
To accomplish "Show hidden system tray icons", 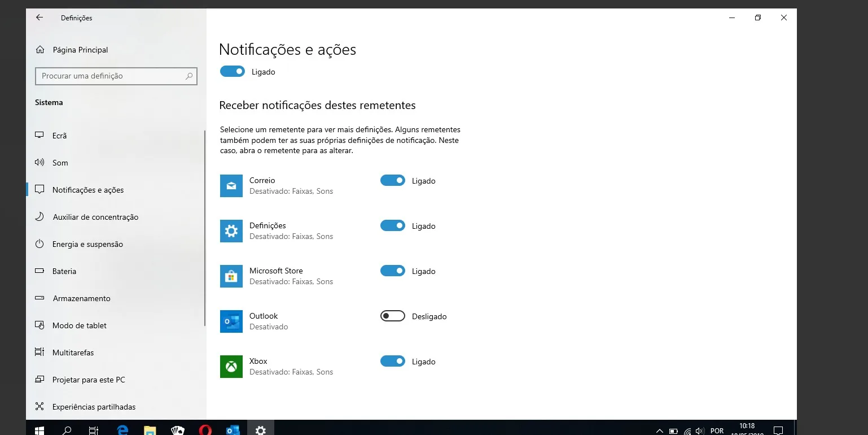I will pos(659,431).
